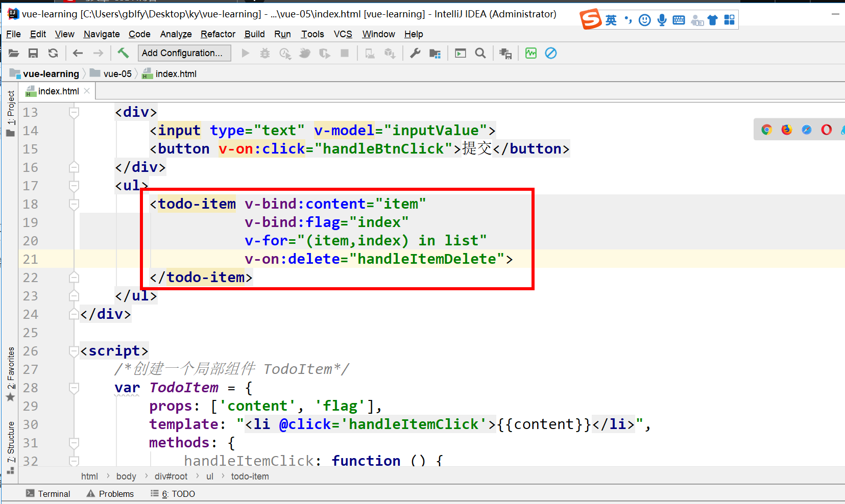Navigate back with the left arrow

(x=78, y=53)
